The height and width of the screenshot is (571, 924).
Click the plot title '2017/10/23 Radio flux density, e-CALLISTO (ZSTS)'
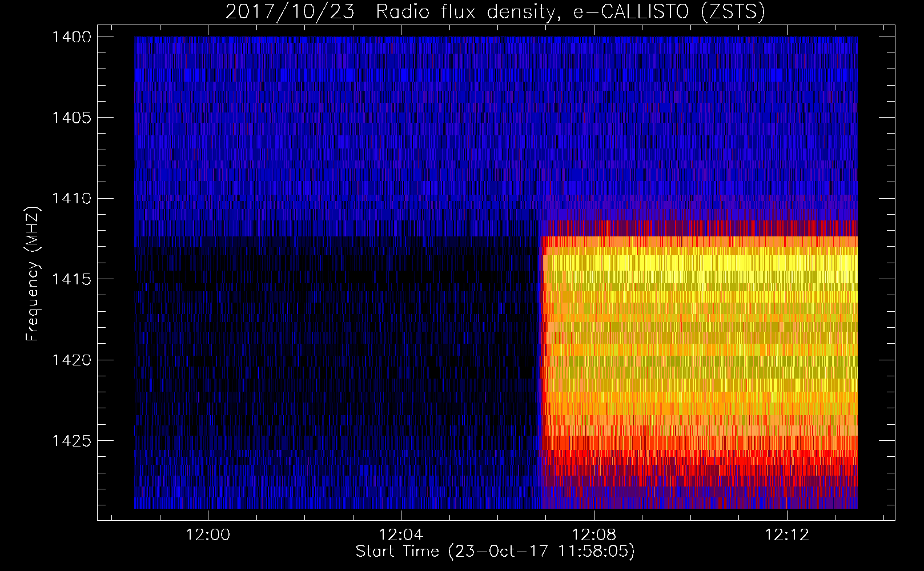pos(495,11)
